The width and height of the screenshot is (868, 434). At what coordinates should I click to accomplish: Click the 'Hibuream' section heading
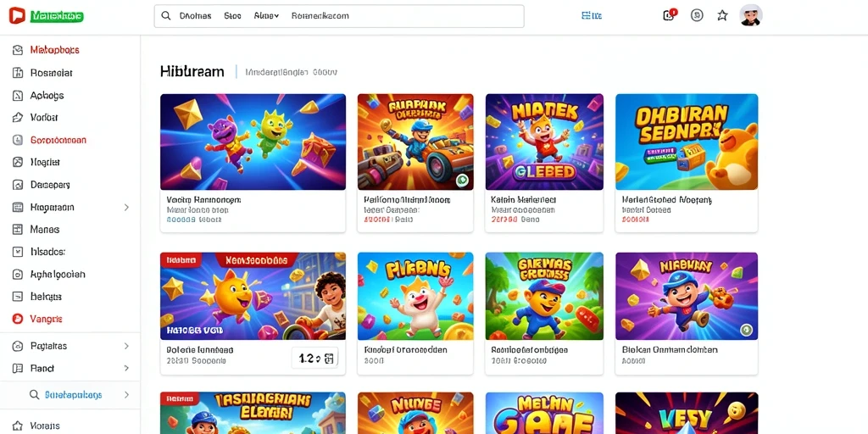click(x=192, y=71)
